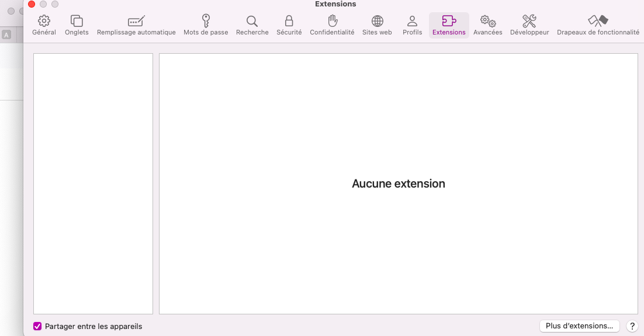Viewport: 644px width, 336px height.
Task: Go to Sécurité padlock settings
Action: click(x=289, y=26)
